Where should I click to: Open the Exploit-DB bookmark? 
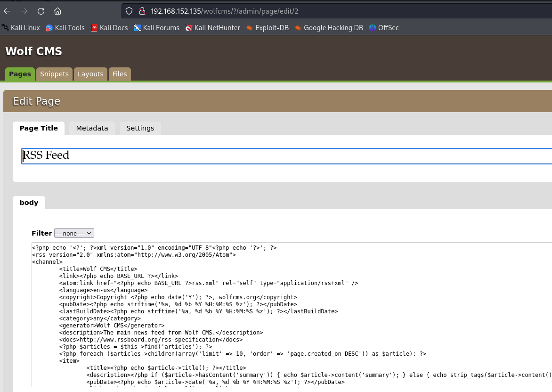point(267,28)
